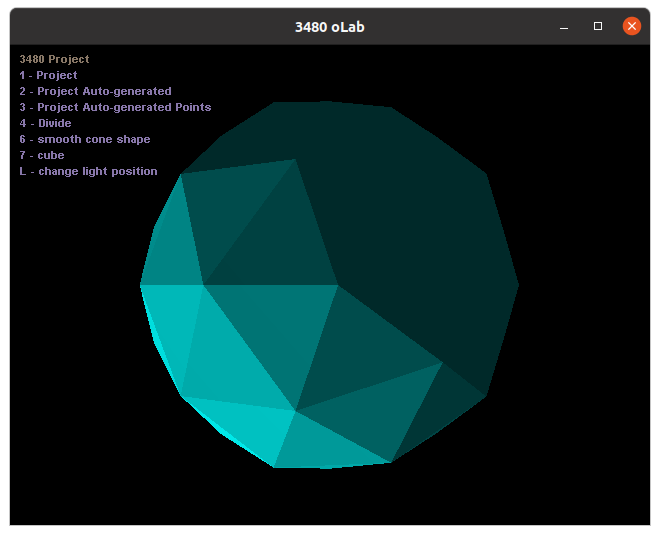The width and height of the screenshot is (660, 535).
Task: Click the '4 - Divide' option
Action: (45, 123)
